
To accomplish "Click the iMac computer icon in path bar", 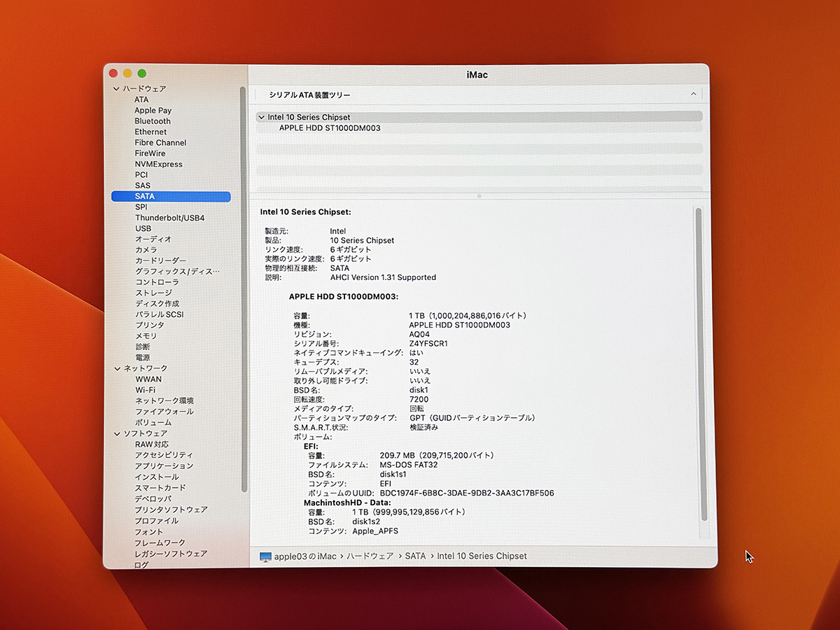I will click(265, 556).
